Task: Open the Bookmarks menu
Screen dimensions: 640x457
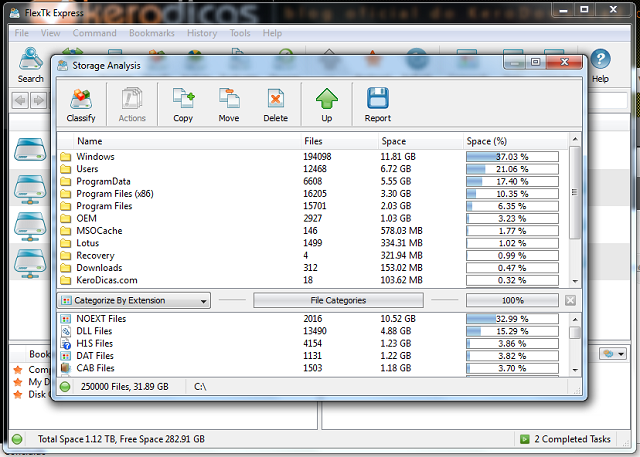Action: 152,33
